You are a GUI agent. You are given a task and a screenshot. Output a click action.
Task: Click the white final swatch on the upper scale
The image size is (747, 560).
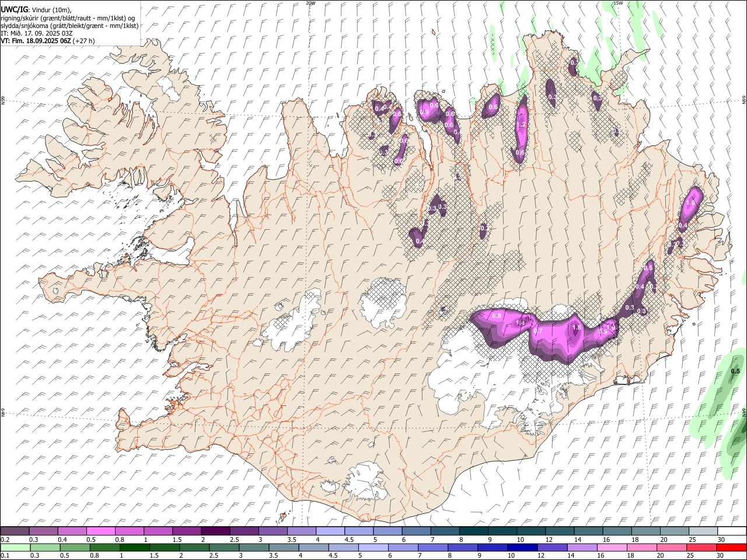tap(731, 531)
